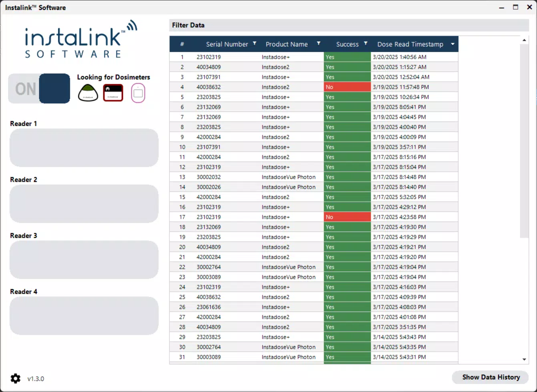
Task: Click the green Instadose+ dosimeter icon
Action: click(88, 93)
